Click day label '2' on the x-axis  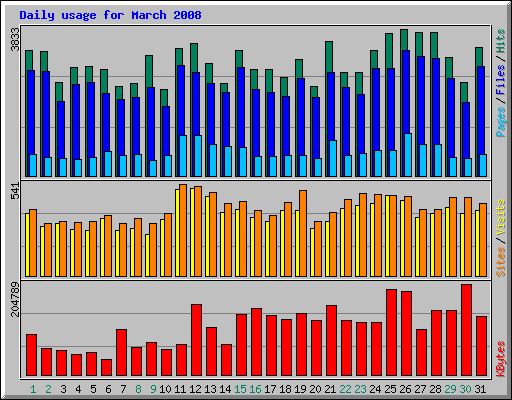pyautogui.click(x=48, y=389)
